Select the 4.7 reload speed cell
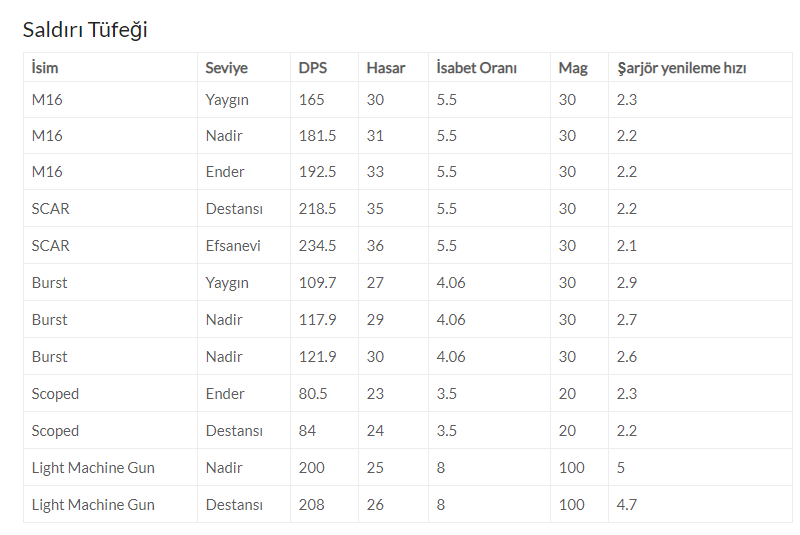 (x=627, y=505)
